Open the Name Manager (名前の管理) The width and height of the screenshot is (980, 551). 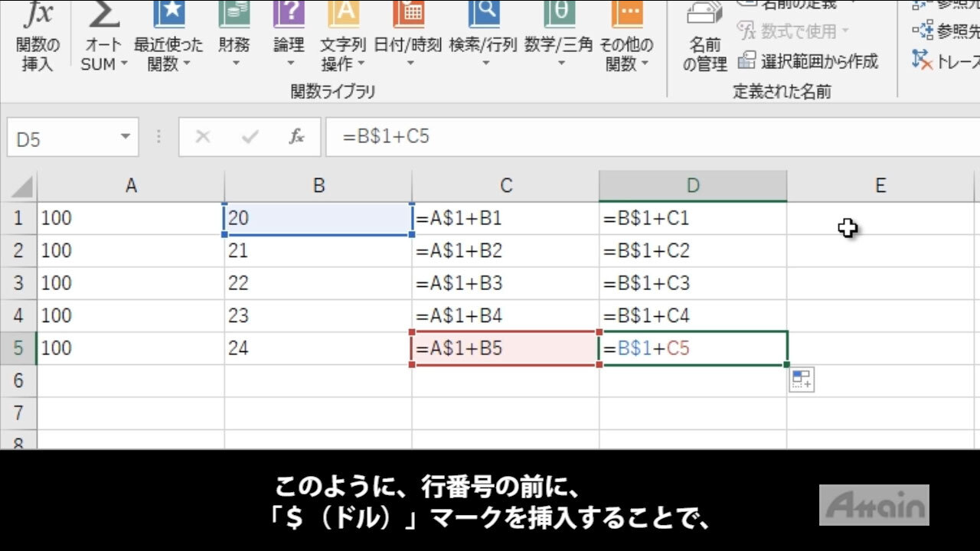(x=704, y=38)
